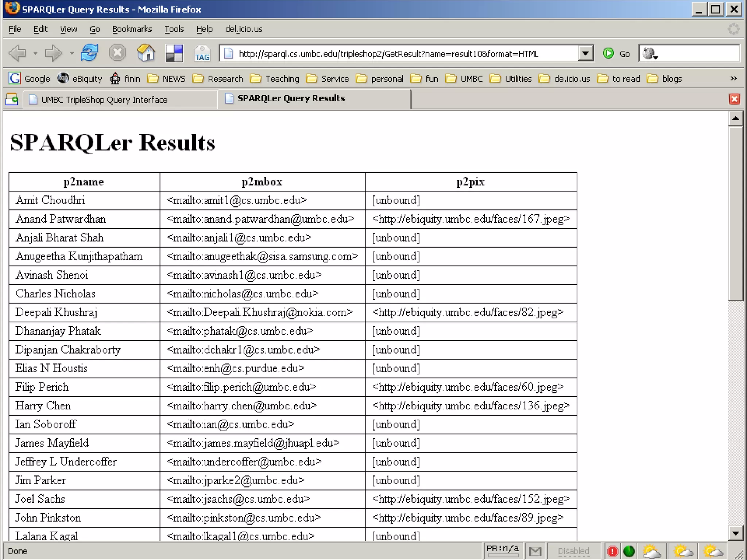Switch to UMBC TripleShop Query Interface tab

coord(104,100)
